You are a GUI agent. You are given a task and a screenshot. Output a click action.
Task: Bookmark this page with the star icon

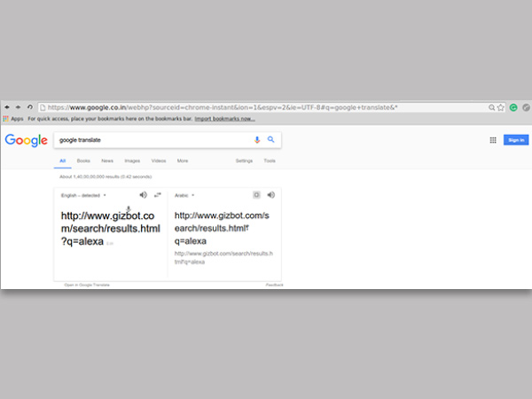pos(501,107)
